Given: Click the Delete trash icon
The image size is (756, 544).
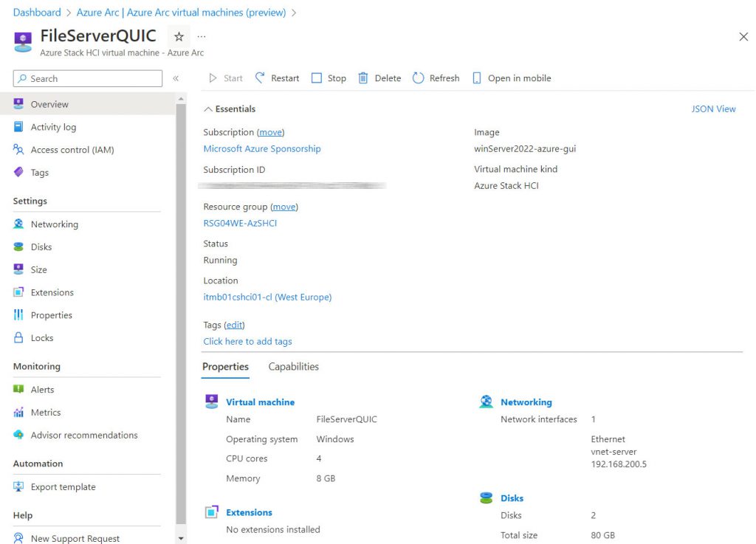Looking at the screenshot, I should click(363, 78).
